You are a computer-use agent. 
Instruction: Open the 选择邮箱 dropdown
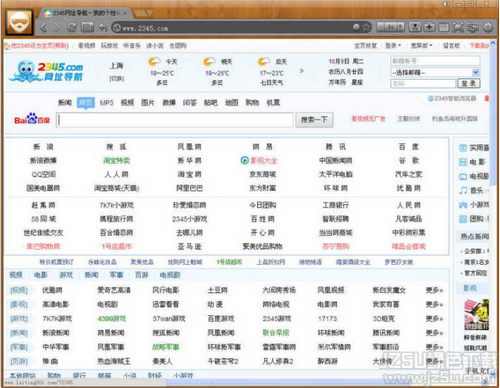click(435, 72)
